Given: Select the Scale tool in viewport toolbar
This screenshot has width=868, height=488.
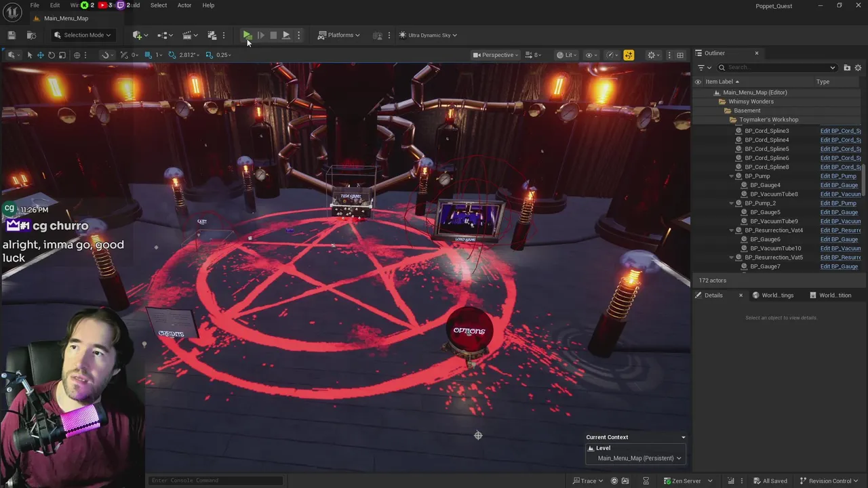Looking at the screenshot, I should pos(62,55).
